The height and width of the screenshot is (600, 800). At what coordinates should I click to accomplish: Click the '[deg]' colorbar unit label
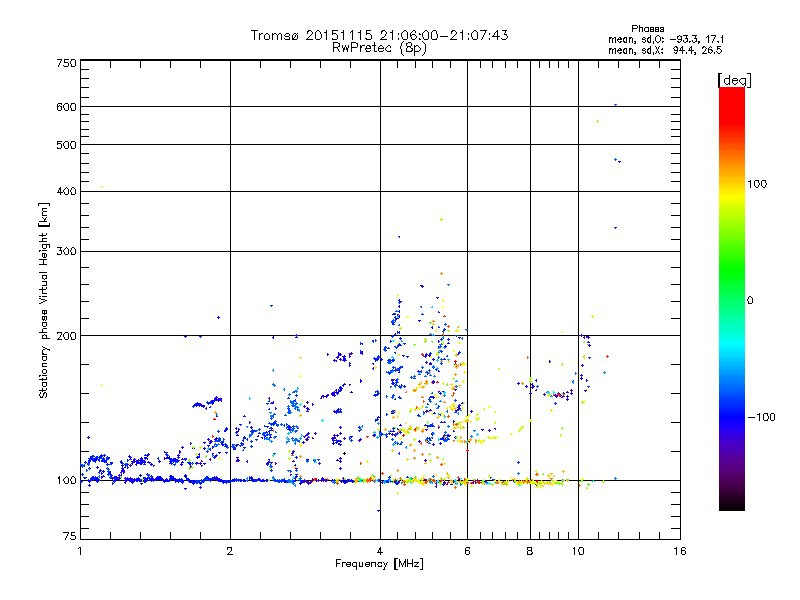(734, 80)
